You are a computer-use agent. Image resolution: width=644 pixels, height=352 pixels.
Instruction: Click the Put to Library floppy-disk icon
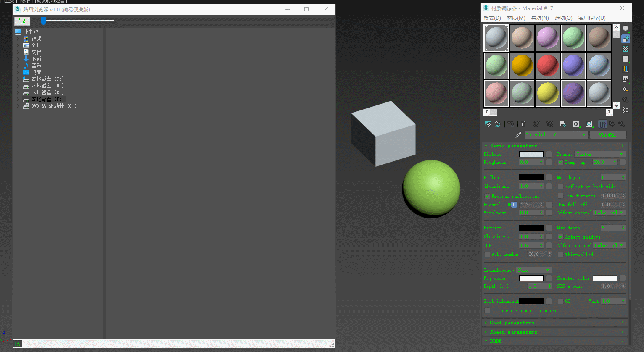coord(563,124)
